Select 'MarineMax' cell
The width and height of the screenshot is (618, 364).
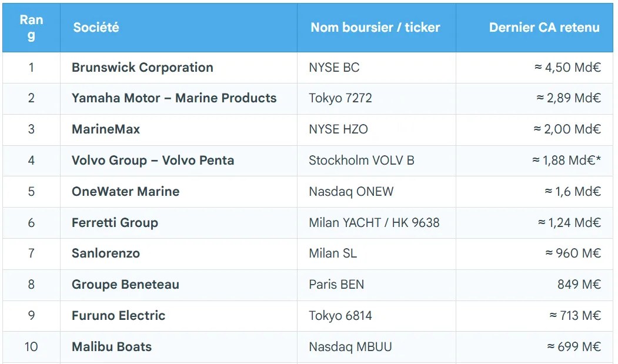pos(179,129)
